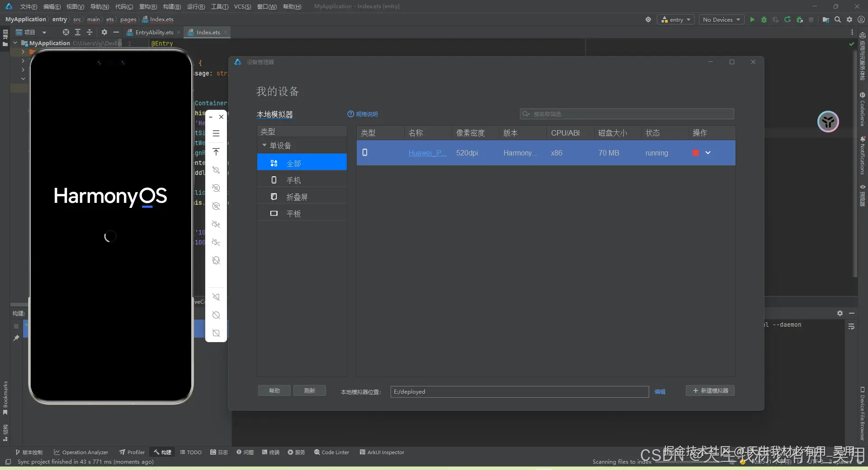Viewport: 868px width, 470px height.
Task: Open the Code Linter tool window
Action: tap(332, 452)
